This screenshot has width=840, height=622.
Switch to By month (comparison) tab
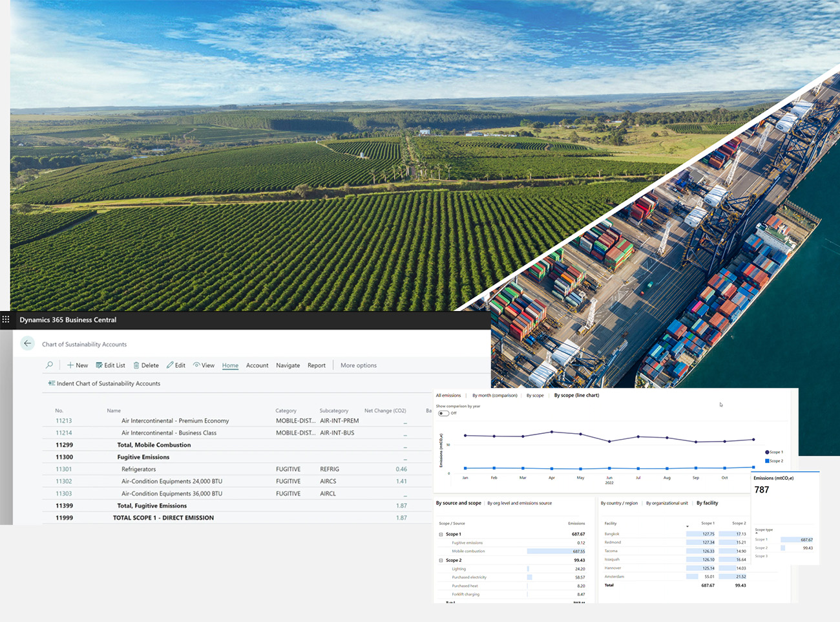point(494,395)
